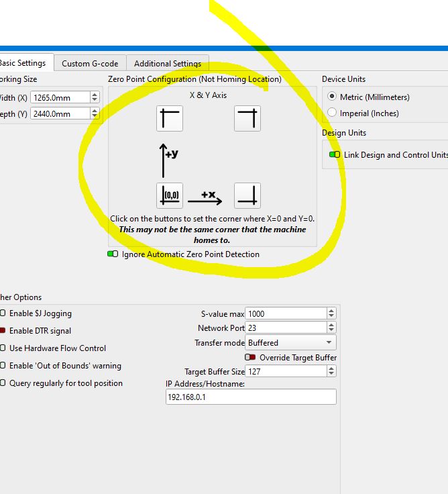Select Imperial (Inches) device units

coord(331,113)
